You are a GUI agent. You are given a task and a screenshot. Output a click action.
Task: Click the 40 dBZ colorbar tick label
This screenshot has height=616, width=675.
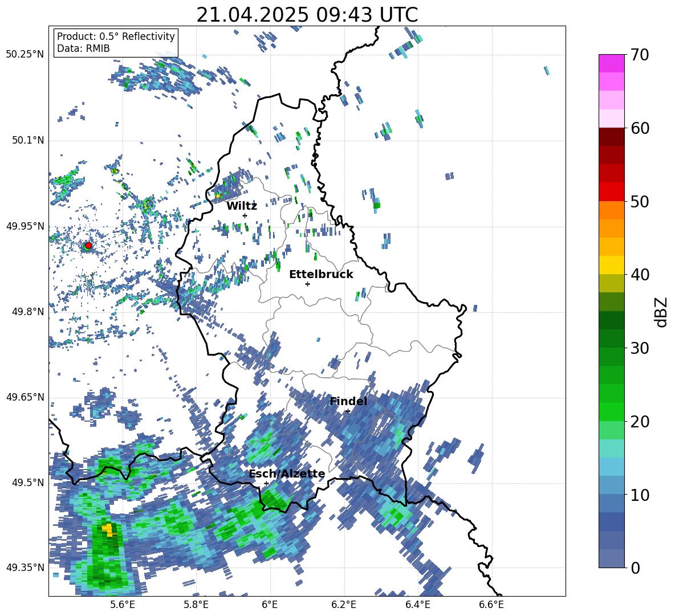tap(640, 275)
